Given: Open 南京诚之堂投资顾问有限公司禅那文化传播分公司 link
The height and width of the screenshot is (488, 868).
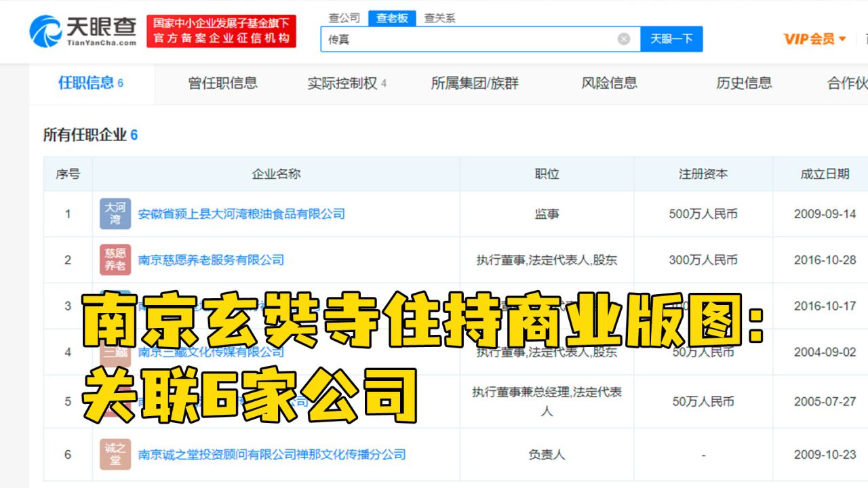Looking at the screenshot, I should [x=272, y=454].
